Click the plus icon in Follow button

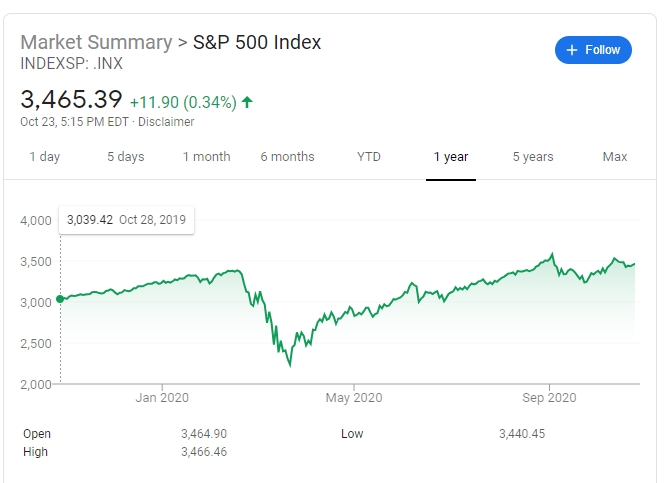point(572,50)
